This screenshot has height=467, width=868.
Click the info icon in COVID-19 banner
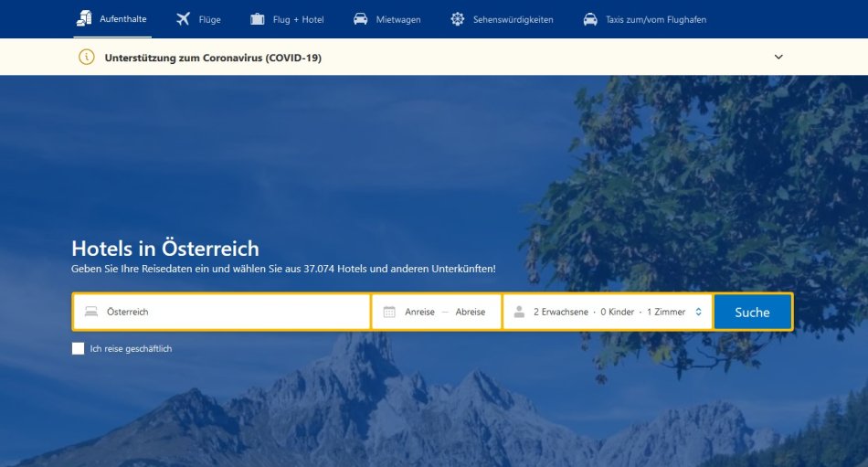click(87, 57)
